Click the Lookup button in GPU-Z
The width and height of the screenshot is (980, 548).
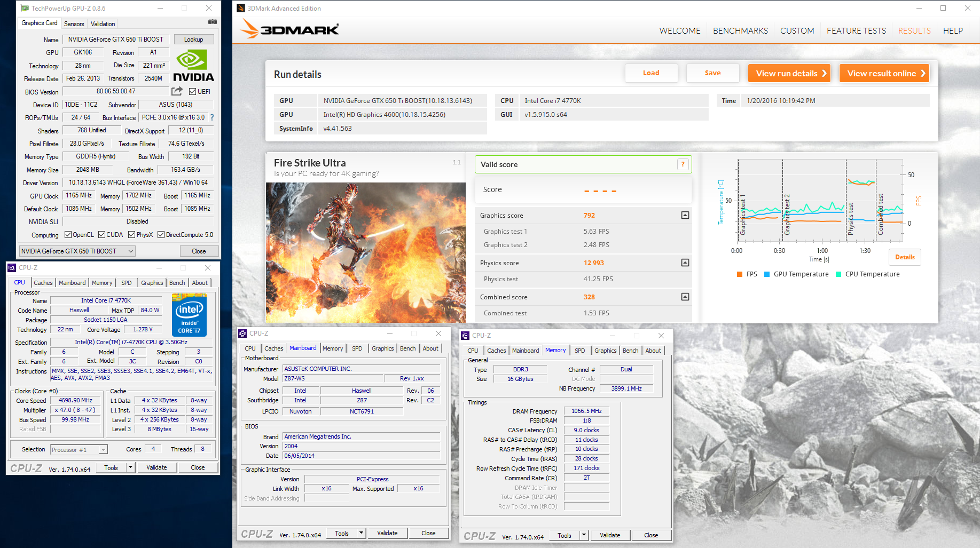point(194,39)
